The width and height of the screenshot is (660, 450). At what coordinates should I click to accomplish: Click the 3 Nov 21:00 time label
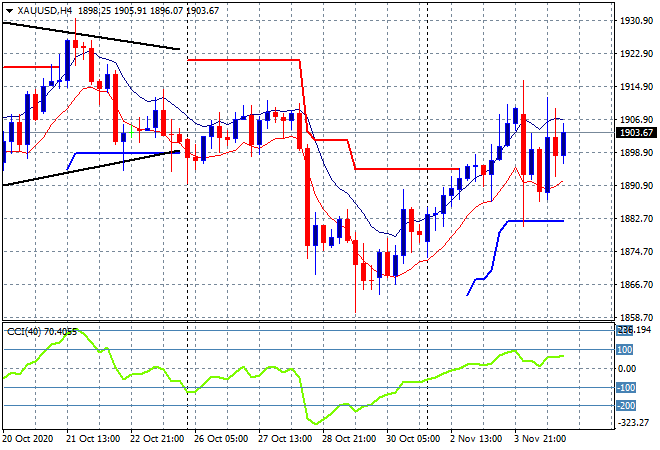point(540,439)
